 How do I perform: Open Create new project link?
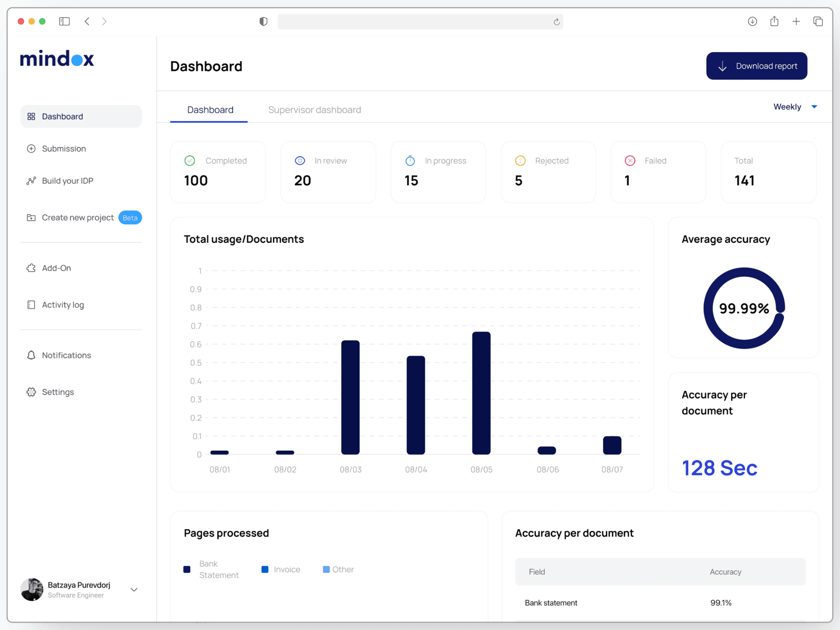[x=77, y=217]
